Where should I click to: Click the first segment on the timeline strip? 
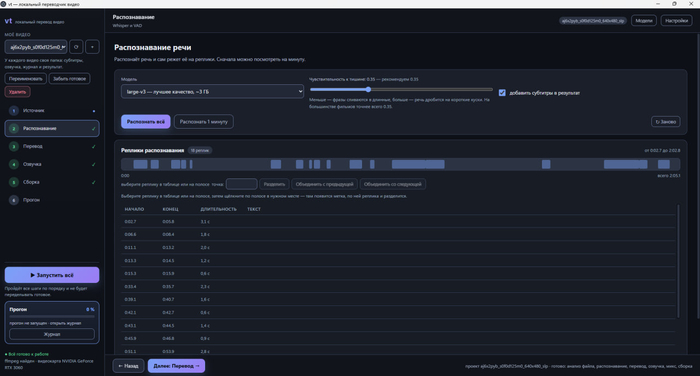point(140,164)
